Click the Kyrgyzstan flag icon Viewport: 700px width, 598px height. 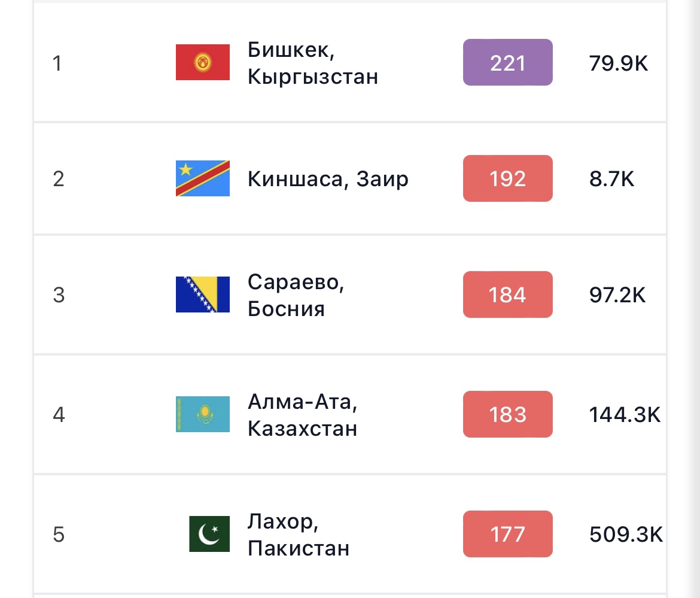(203, 62)
